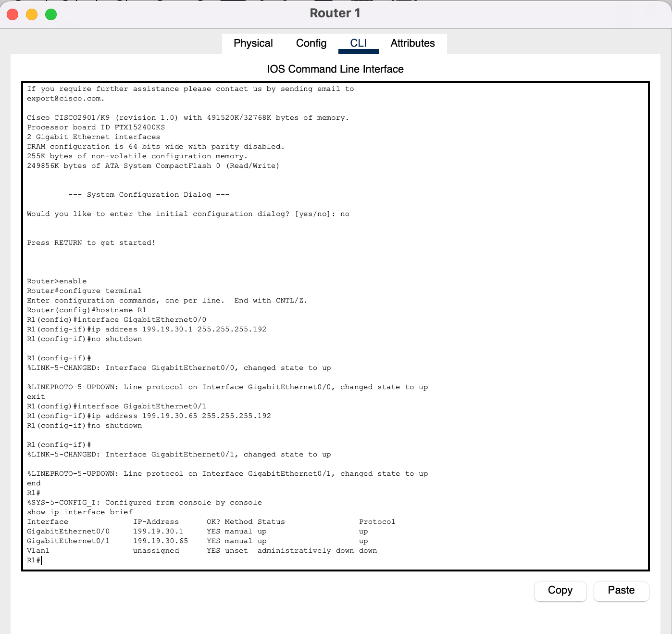Maximize the Router 1 window with the green button
The image size is (672, 634).
(51, 14)
